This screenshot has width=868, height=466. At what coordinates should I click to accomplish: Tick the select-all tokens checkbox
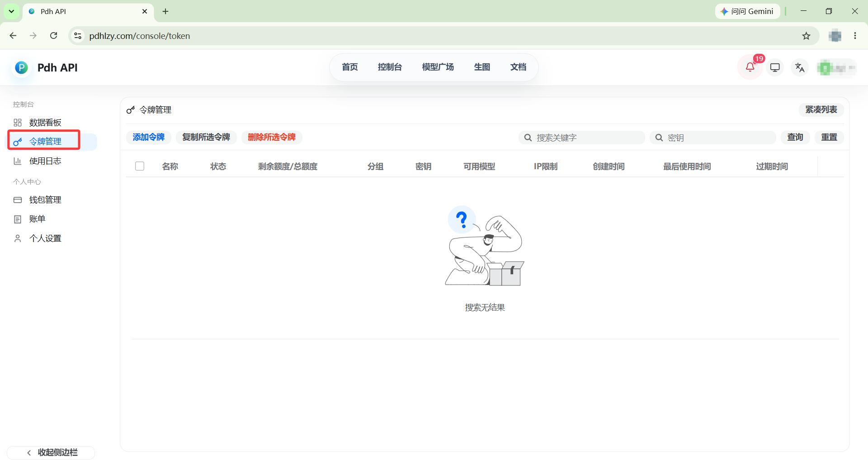[140, 166]
